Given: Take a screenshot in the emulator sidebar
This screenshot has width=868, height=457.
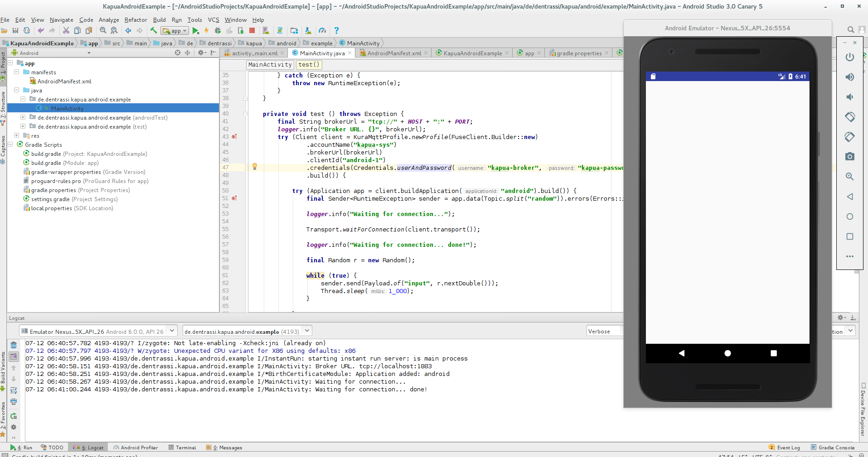Looking at the screenshot, I should click(x=849, y=156).
